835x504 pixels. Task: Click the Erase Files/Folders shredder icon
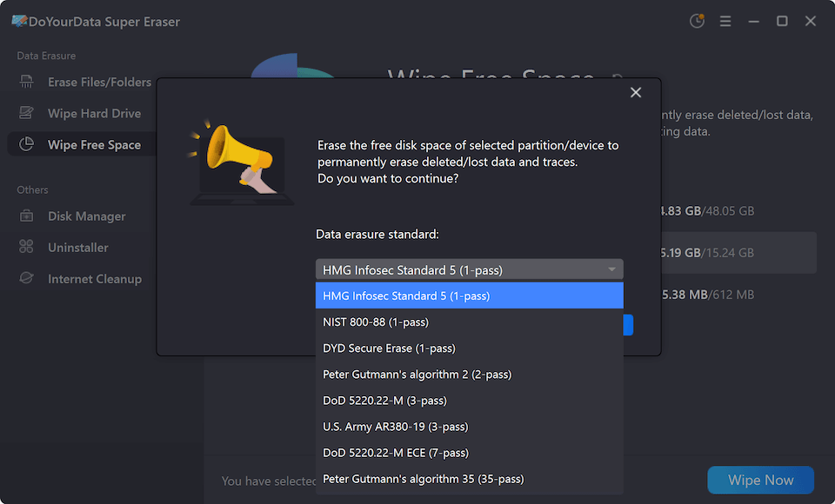[27, 82]
